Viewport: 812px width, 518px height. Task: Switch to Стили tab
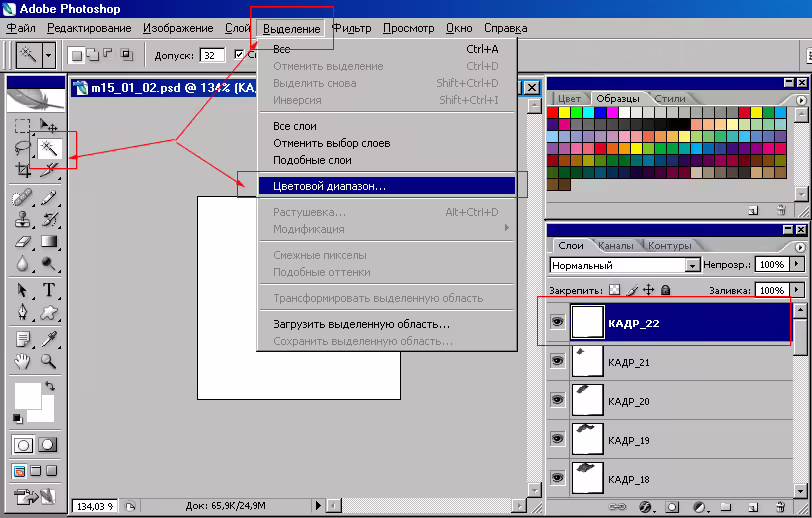670,98
